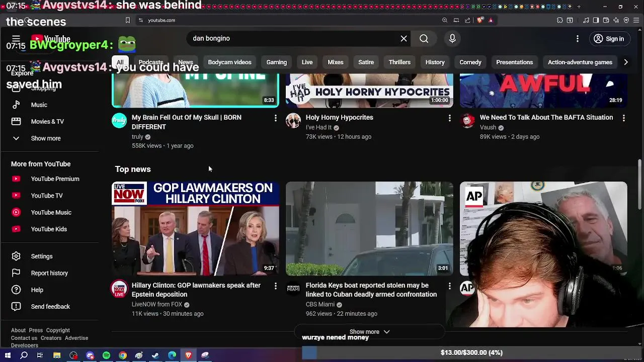Viewport: 644px width, 362px height.
Task: Open the GOP Lawmakers on Hillary Clinton thumbnail
Action: (195, 229)
